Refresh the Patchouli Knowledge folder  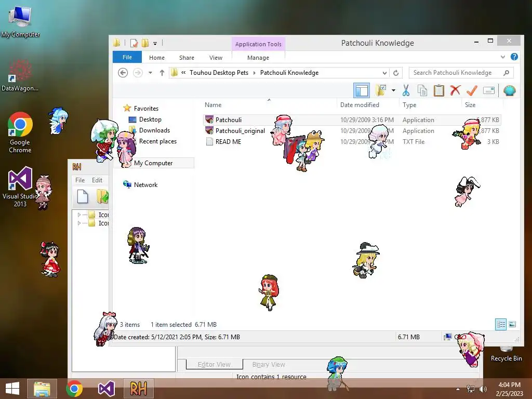(x=396, y=73)
